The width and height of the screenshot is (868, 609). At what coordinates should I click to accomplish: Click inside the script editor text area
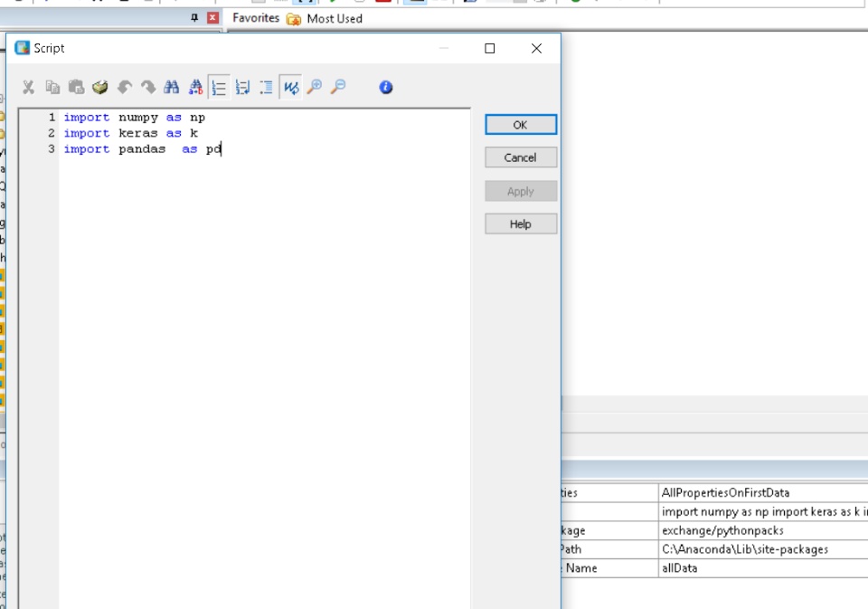pyautogui.click(x=265, y=360)
